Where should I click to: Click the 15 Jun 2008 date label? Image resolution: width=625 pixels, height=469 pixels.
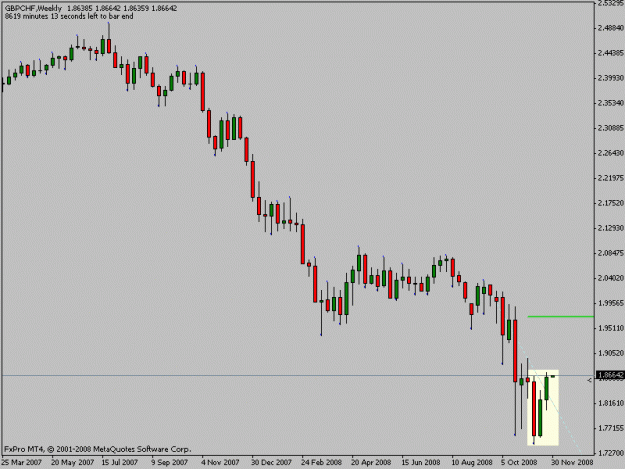pyautogui.click(x=421, y=463)
